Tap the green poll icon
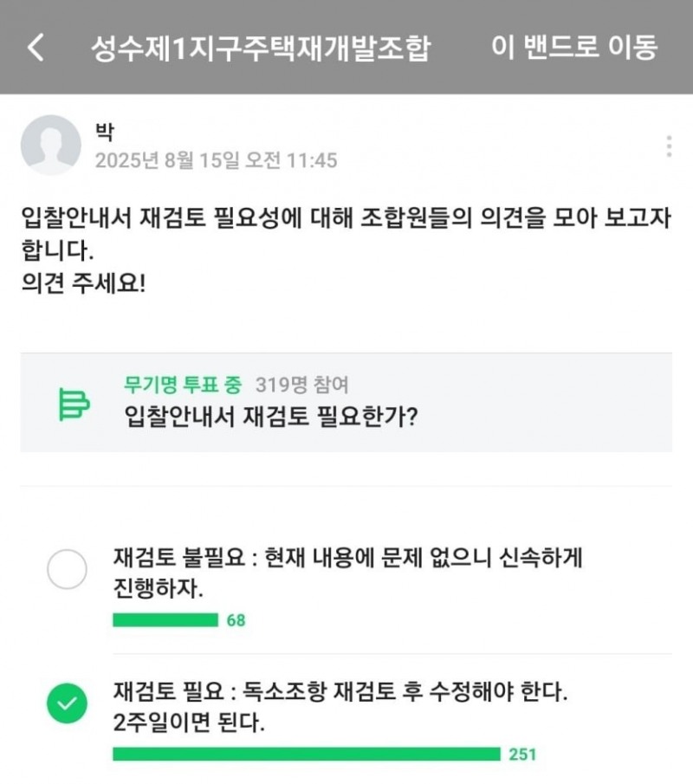The width and height of the screenshot is (693, 784). (x=74, y=404)
